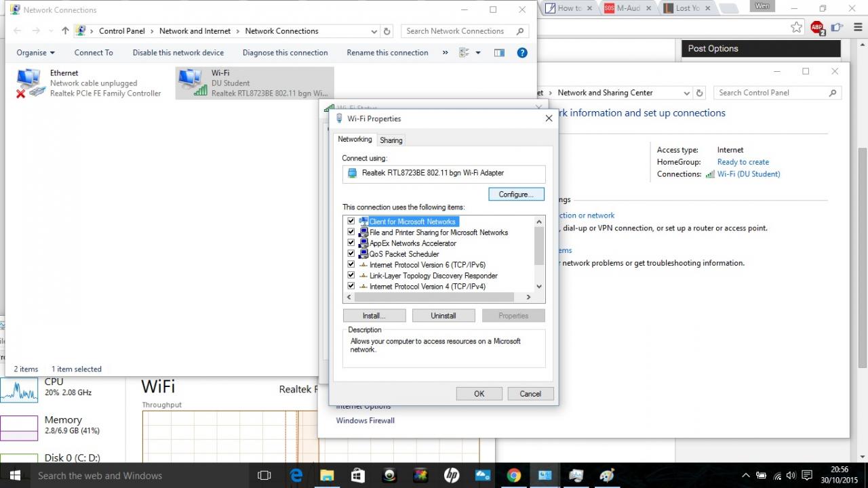Click the items list scroll right arrow
Screen dimensions: 868x488
pyautogui.click(x=528, y=297)
